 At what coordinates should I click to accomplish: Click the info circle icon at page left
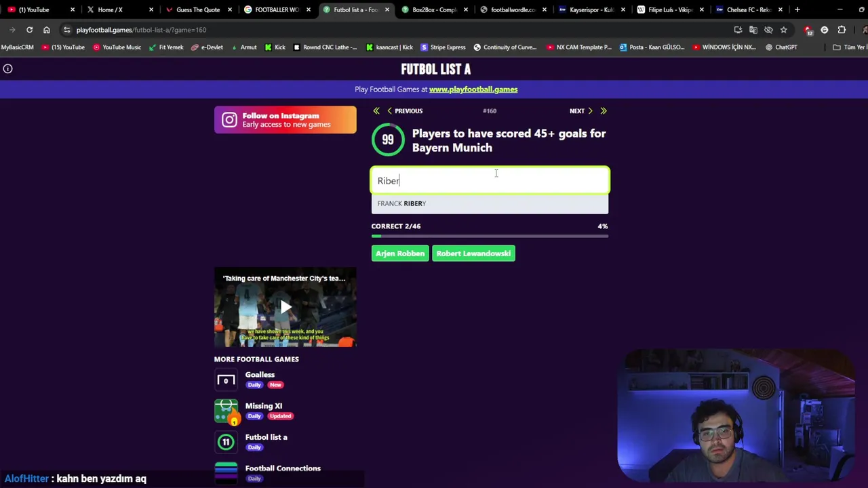coord(7,68)
